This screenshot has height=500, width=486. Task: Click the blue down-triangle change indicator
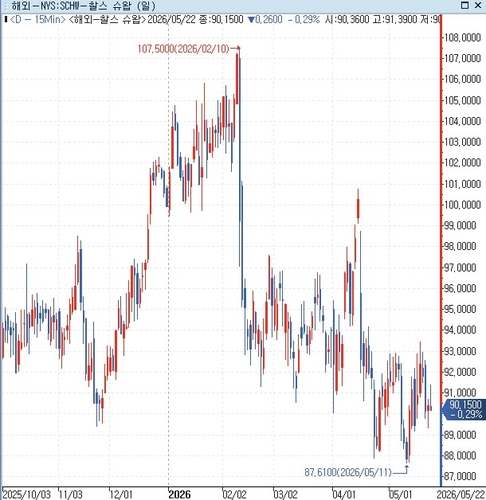pyautogui.click(x=251, y=20)
